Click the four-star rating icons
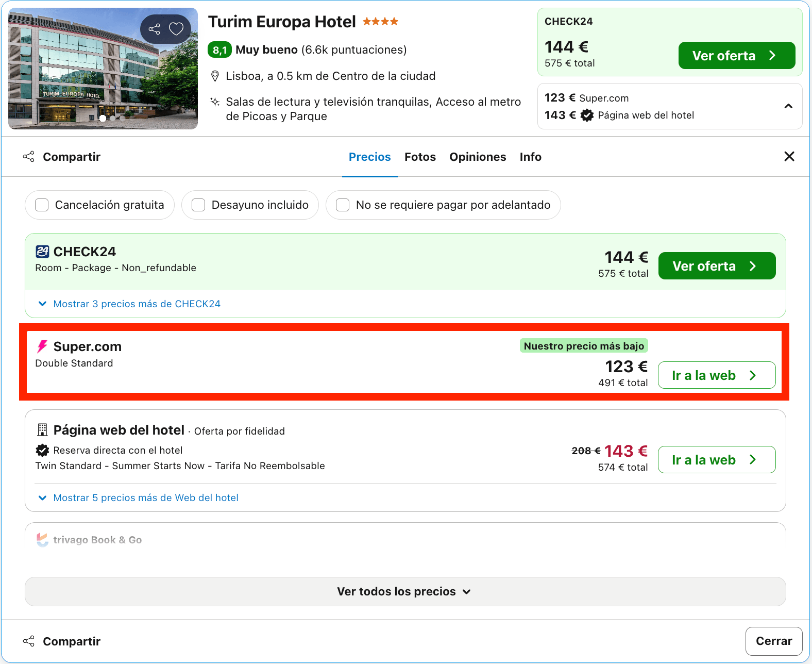812x664 pixels. [380, 22]
